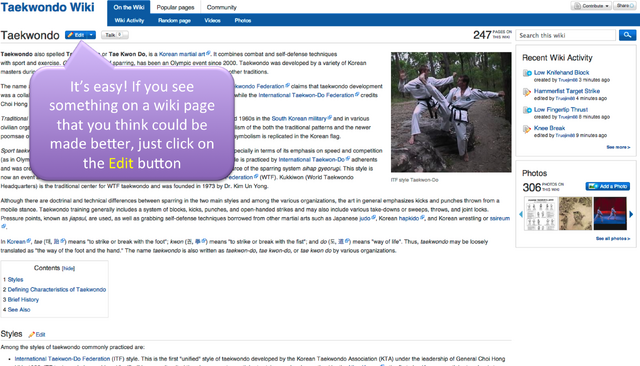This screenshot has height=366, width=640.
Task: Jump to Defining Characteristics of Taekwondo in Contents
Action: coord(57,290)
